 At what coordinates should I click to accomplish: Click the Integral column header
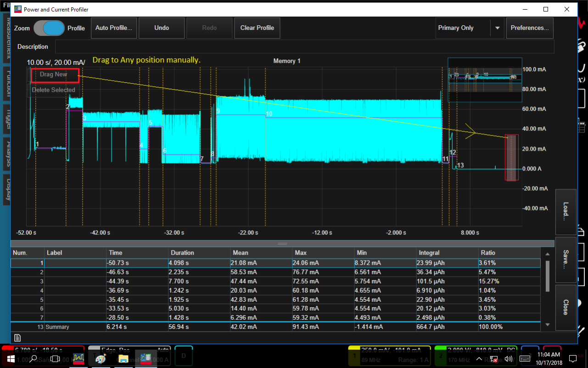tap(447, 253)
